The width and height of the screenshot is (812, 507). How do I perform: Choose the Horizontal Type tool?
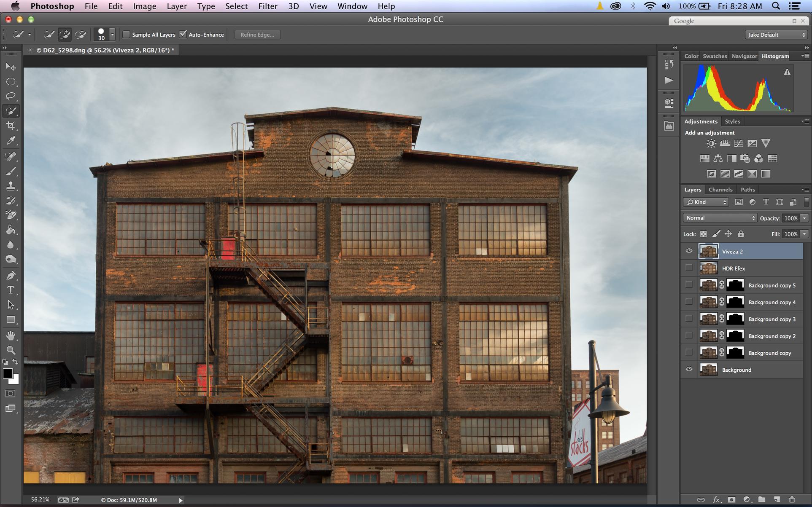coord(11,290)
